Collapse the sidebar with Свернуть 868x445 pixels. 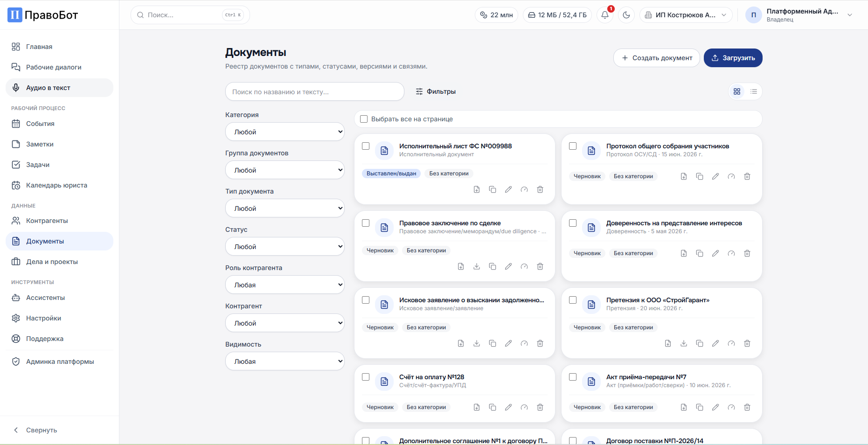click(59, 430)
